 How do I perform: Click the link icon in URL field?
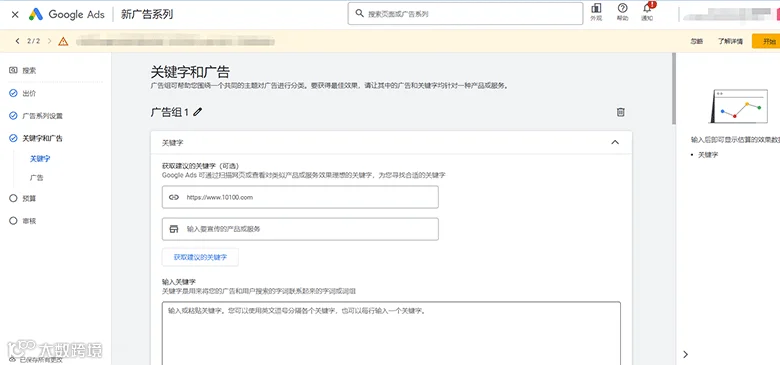(174, 197)
